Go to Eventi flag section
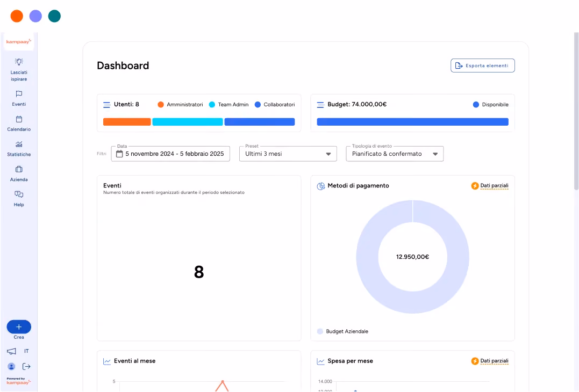The height and width of the screenshot is (392, 579). click(x=19, y=98)
